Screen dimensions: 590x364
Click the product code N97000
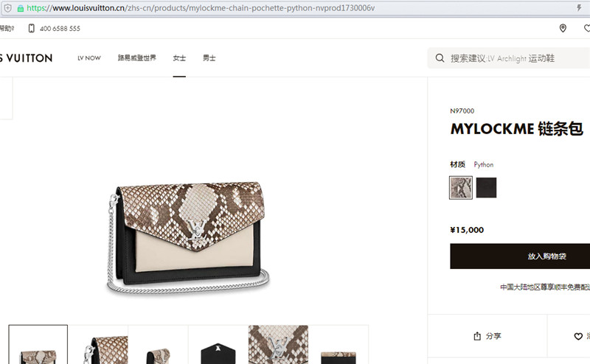click(462, 111)
